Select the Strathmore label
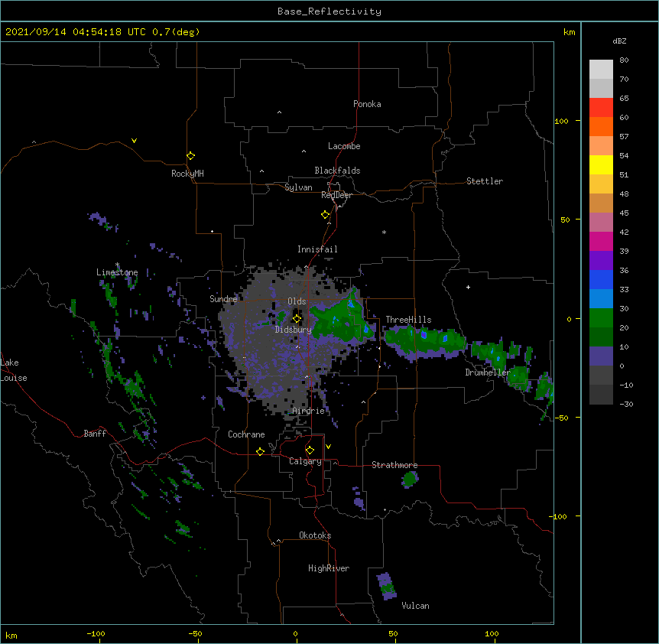Image resolution: width=659 pixels, height=644 pixels. 394,465
